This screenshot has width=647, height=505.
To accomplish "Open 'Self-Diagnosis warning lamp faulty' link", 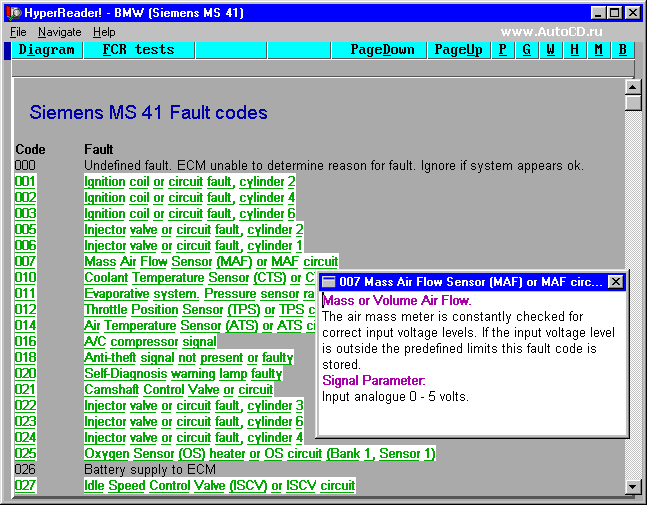I will coord(183,374).
